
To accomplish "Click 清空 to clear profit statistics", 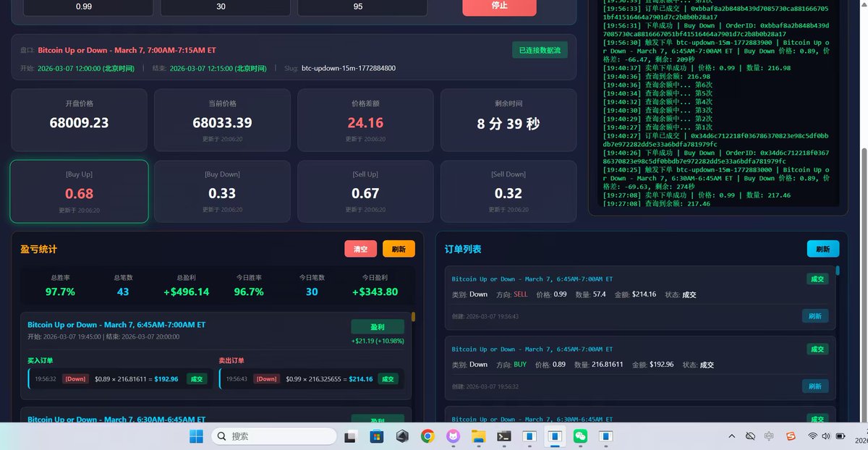I will (x=361, y=249).
